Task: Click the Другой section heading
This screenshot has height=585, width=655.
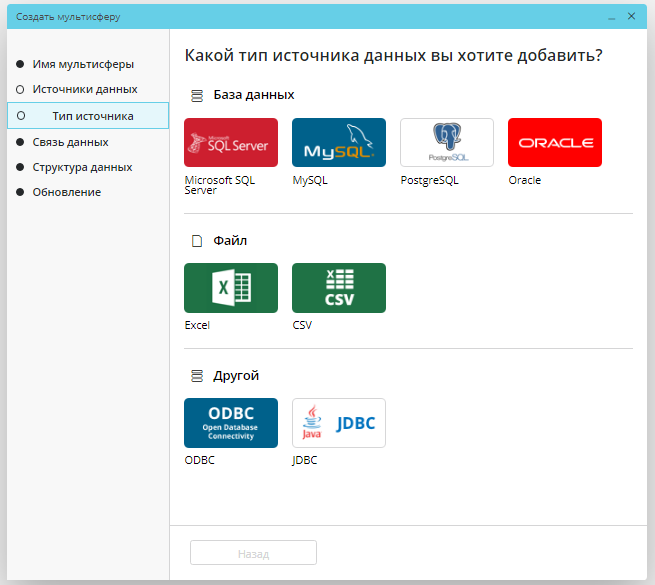Action: 236,376
